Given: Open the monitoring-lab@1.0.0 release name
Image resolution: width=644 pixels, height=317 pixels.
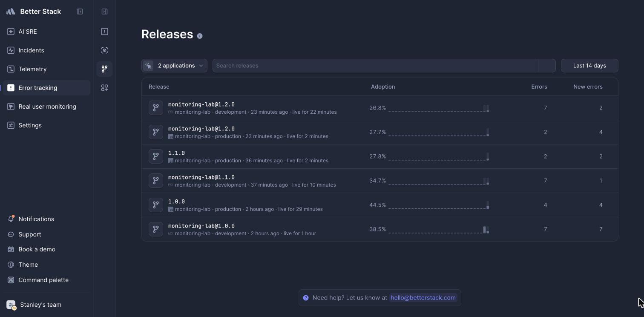Looking at the screenshot, I should (x=201, y=226).
